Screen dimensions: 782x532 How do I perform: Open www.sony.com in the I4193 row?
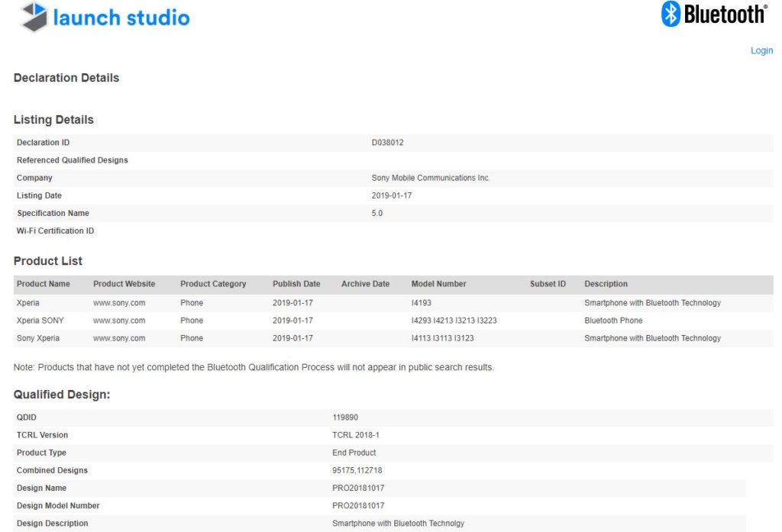pyautogui.click(x=119, y=303)
